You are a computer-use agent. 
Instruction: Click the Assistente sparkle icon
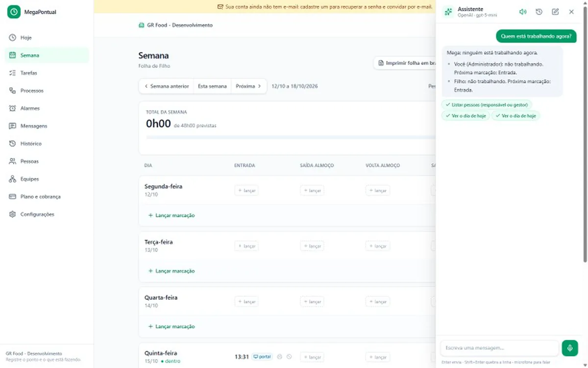[x=447, y=12]
